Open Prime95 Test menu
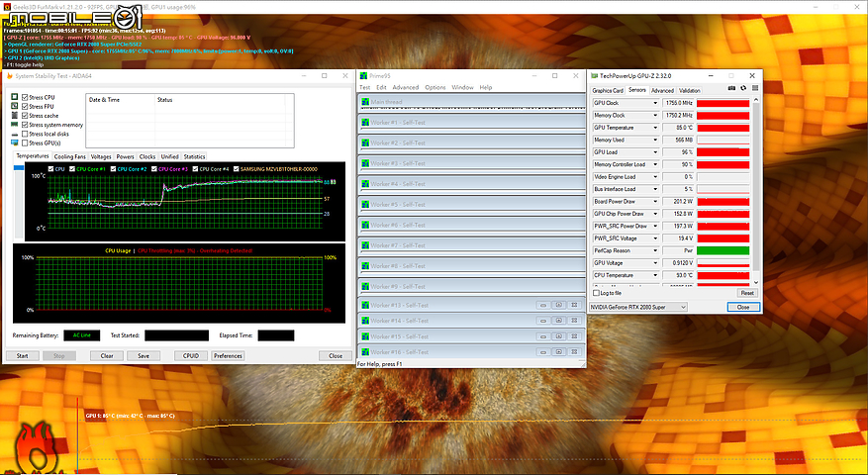Screen dimensions: 868x475 [x=365, y=87]
